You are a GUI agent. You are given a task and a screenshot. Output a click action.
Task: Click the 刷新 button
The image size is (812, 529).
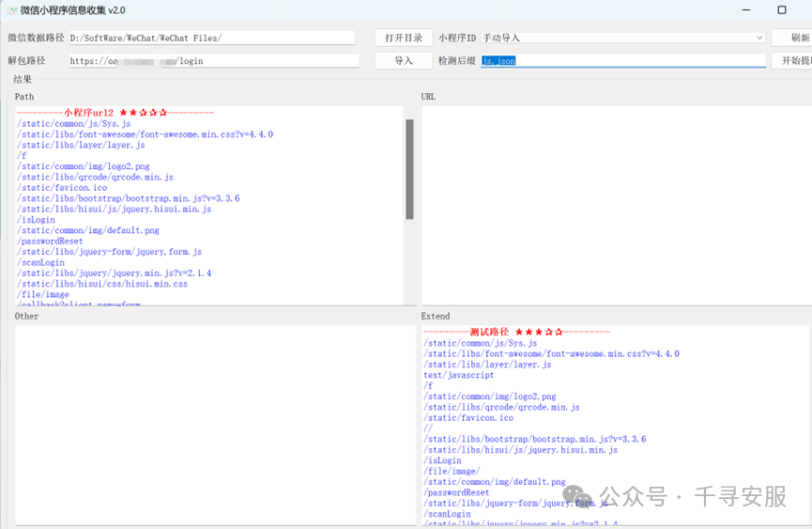coord(793,38)
